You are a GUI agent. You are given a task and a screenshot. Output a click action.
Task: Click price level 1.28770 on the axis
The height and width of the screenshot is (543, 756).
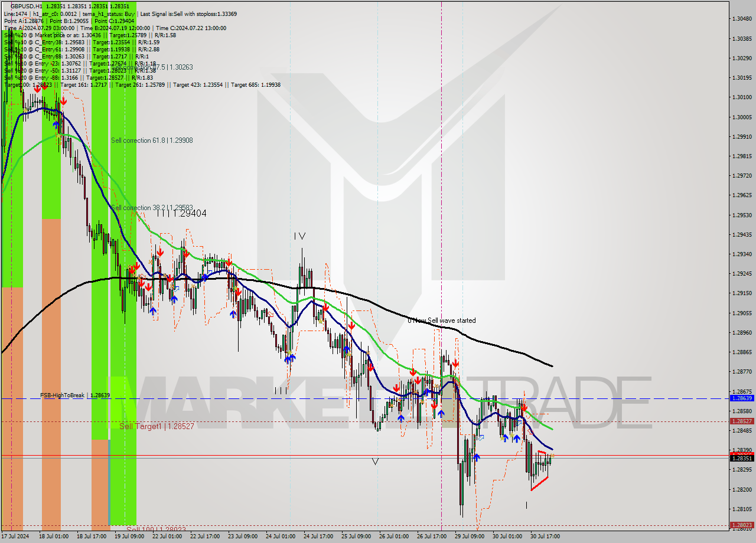741,371
